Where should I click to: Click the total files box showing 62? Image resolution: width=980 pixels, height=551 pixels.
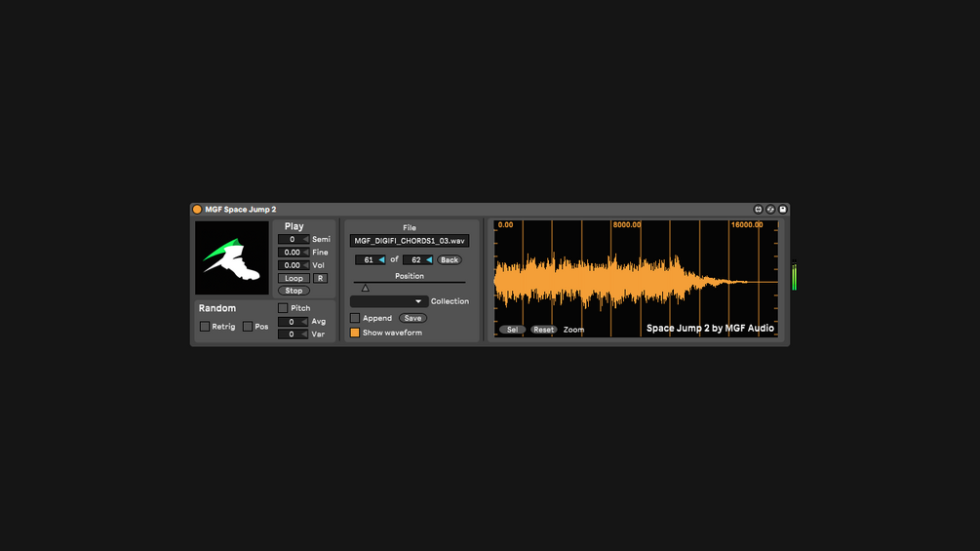(x=417, y=259)
